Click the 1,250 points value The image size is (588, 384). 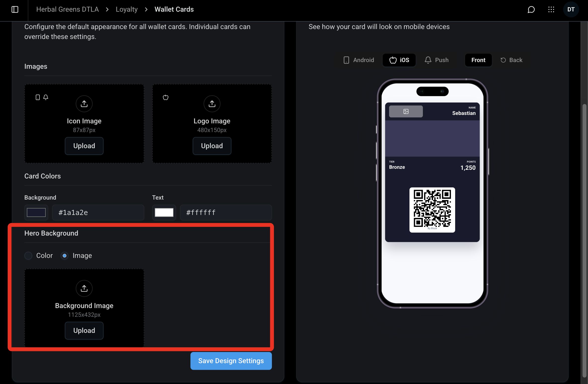coord(468,168)
